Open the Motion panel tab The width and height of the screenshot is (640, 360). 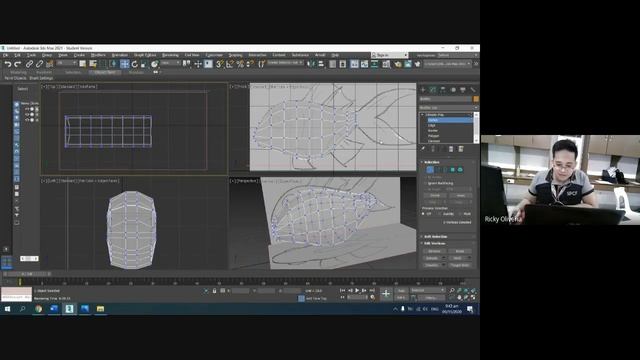click(x=453, y=89)
